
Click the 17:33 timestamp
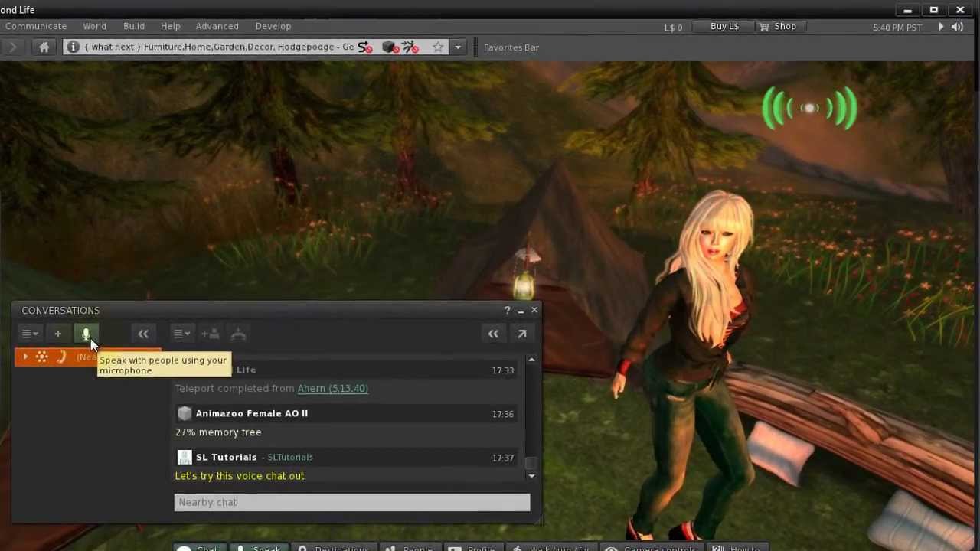click(503, 370)
